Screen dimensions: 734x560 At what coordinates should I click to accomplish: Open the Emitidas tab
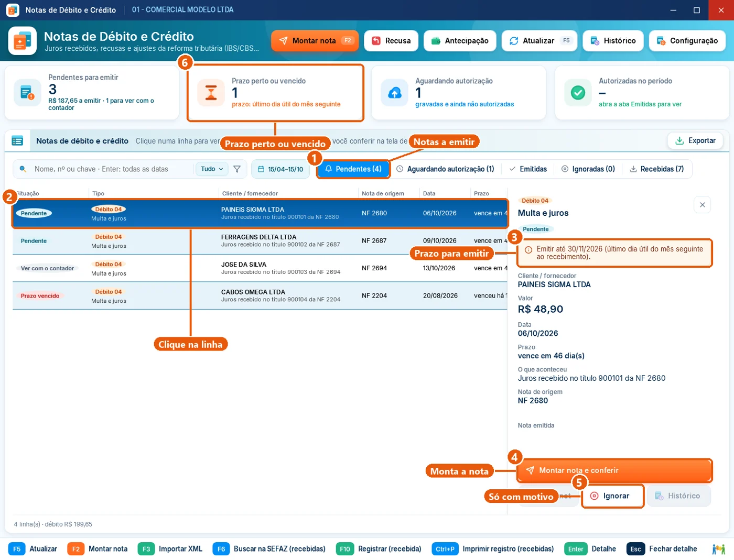click(528, 169)
